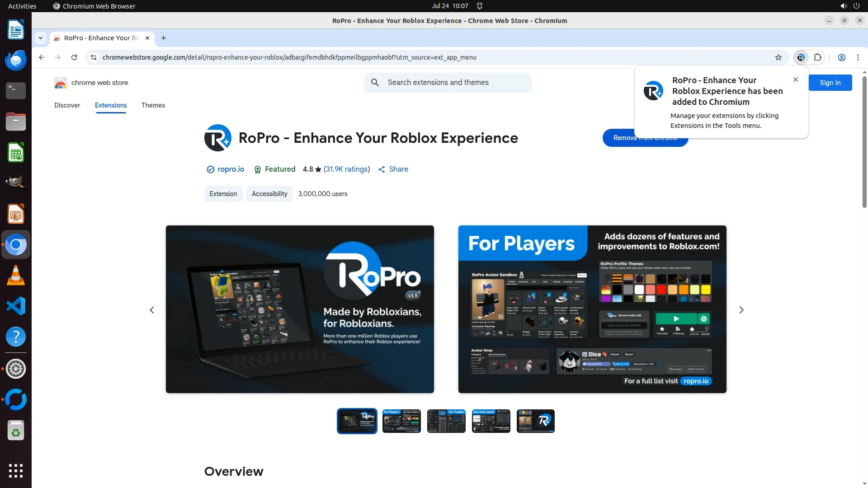The width and height of the screenshot is (868, 488).
Task: Bookmark this page with star icon
Action: (778, 57)
